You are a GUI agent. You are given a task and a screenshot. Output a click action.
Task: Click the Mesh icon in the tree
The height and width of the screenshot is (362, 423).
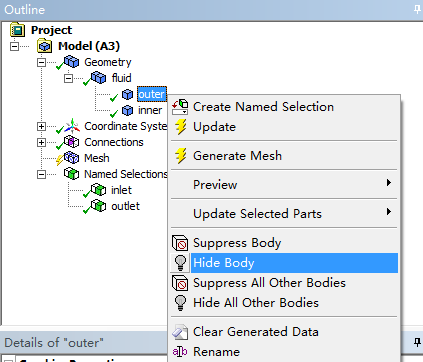(x=71, y=158)
